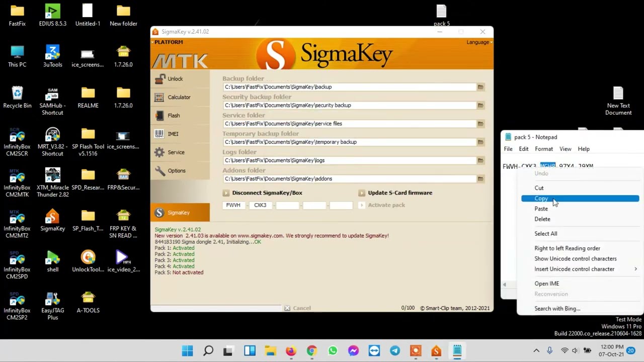
Task: Open TeamViewer from the taskbar
Action: click(374, 351)
